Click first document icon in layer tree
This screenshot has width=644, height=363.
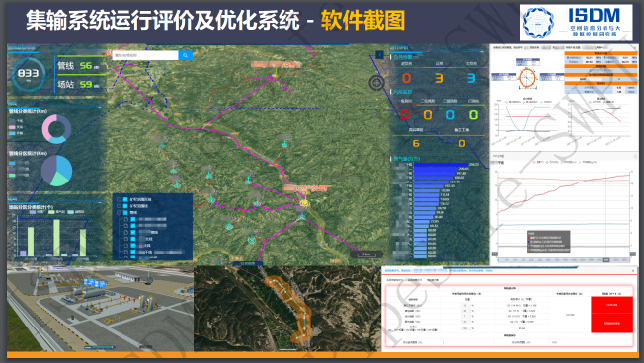coord(126,219)
